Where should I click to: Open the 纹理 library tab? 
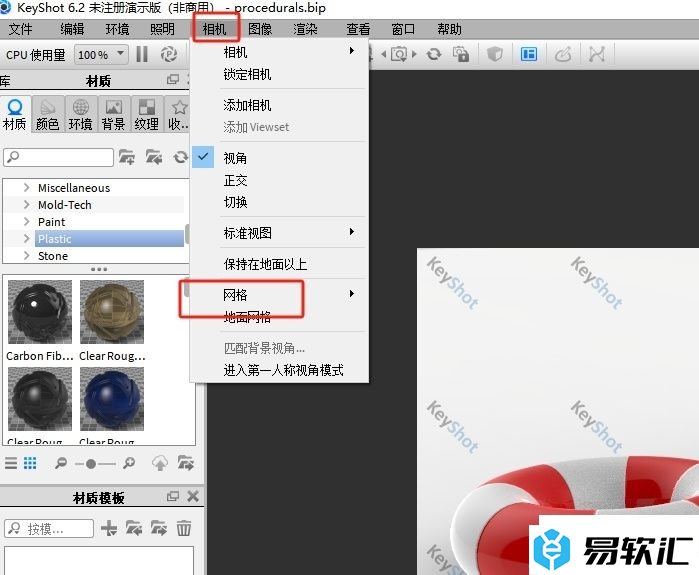(147, 115)
